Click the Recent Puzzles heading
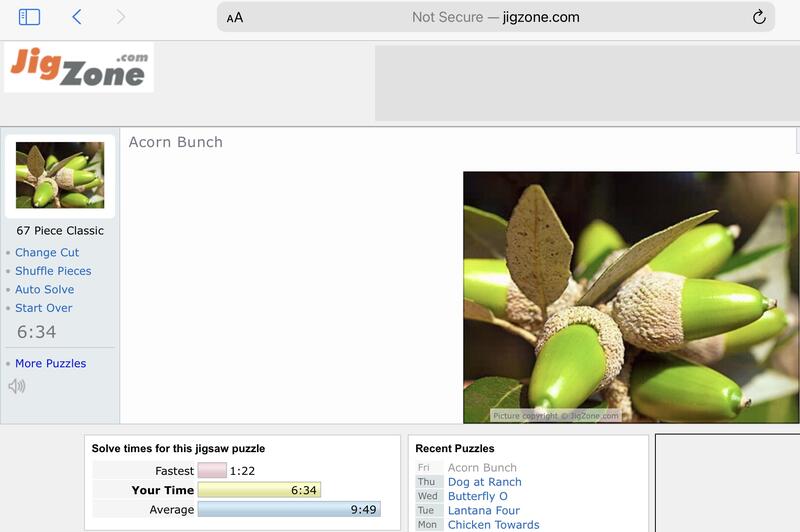Viewport: 800px width, 532px height. pos(455,448)
